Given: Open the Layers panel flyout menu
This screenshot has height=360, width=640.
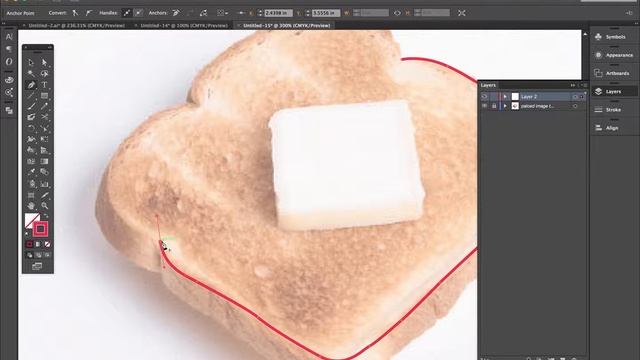Looking at the screenshot, I should (x=584, y=85).
